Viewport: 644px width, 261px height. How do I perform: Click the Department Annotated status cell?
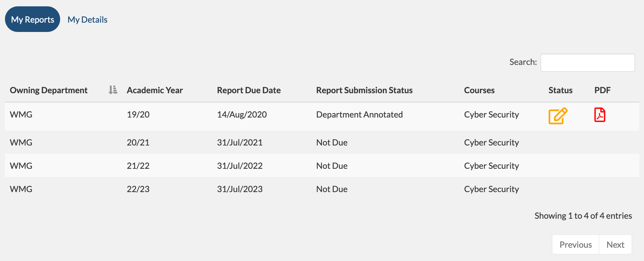tap(359, 115)
